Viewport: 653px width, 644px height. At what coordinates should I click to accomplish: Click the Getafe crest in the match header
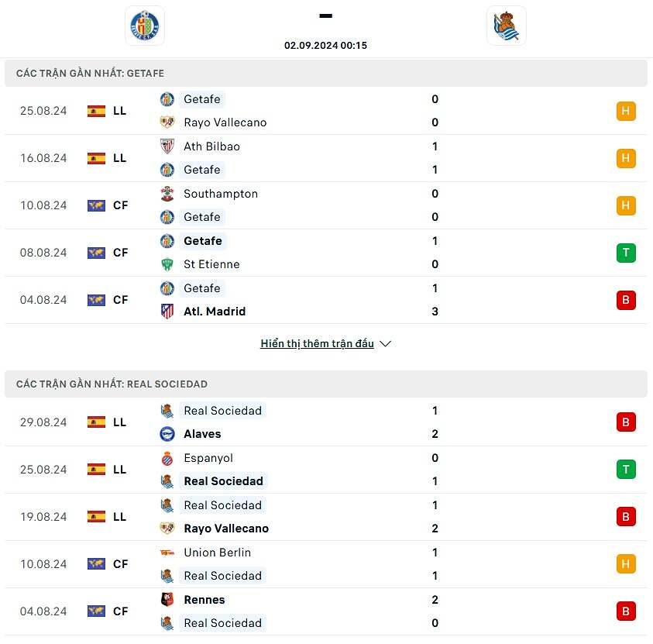pyautogui.click(x=145, y=26)
